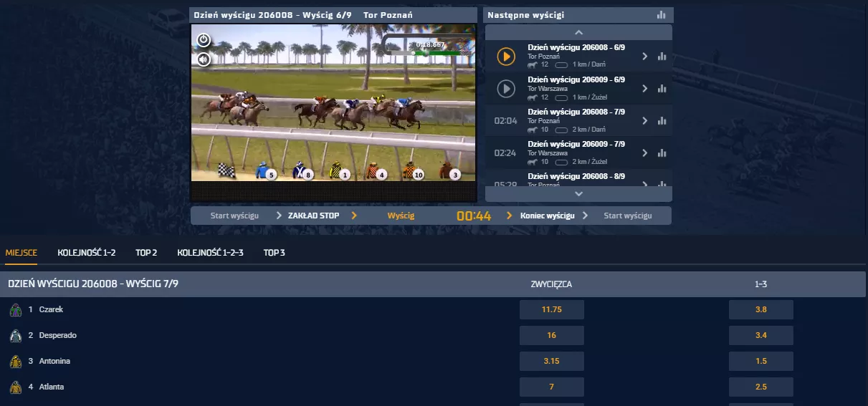Image resolution: width=868 pixels, height=406 pixels.
Task: Expand chevron for race 206009 - 7/9
Action: tap(644, 153)
